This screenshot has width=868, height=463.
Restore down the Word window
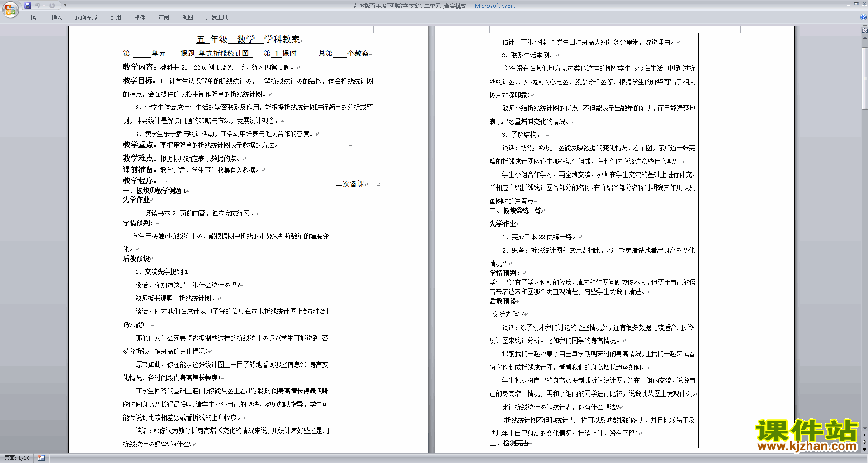856,4
